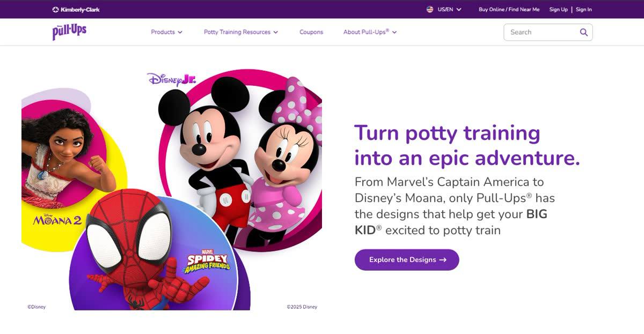Open the Coupons page

(x=311, y=32)
